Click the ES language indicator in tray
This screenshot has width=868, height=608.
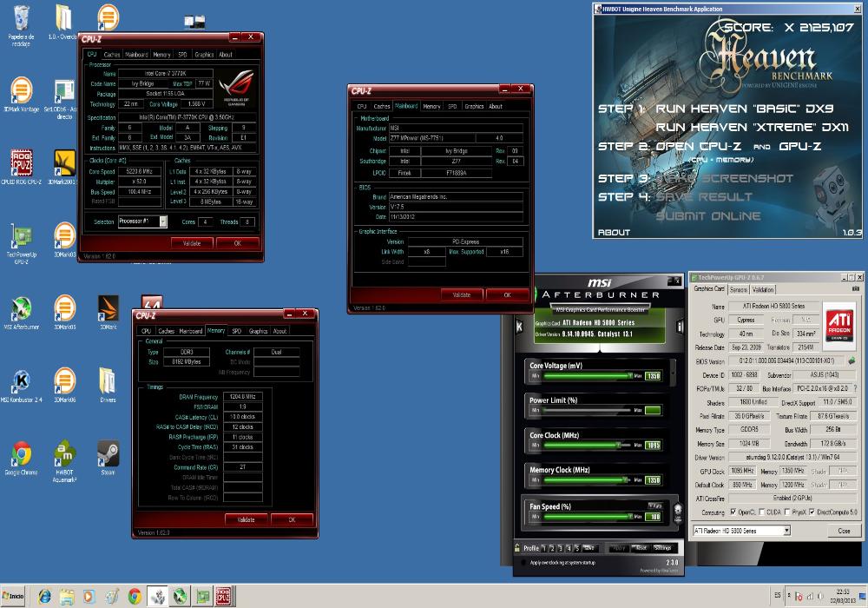pyautogui.click(x=777, y=595)
